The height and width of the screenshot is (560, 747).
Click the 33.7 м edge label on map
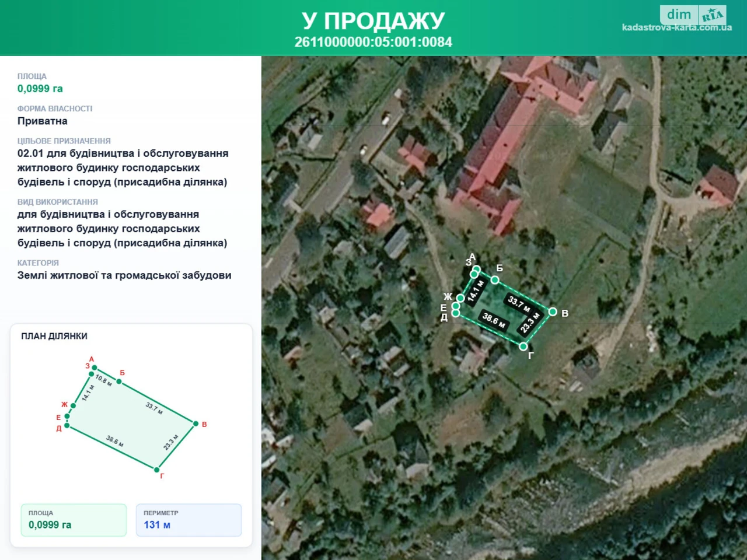(x=519, y=304)
